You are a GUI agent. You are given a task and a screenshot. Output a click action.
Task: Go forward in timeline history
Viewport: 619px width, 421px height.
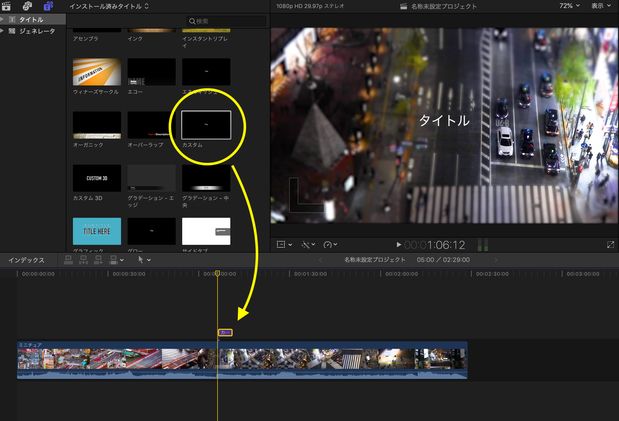[496, 260]
